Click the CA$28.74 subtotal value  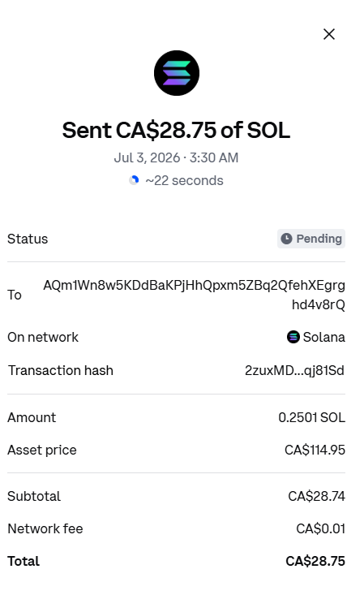tap(317, 496)
